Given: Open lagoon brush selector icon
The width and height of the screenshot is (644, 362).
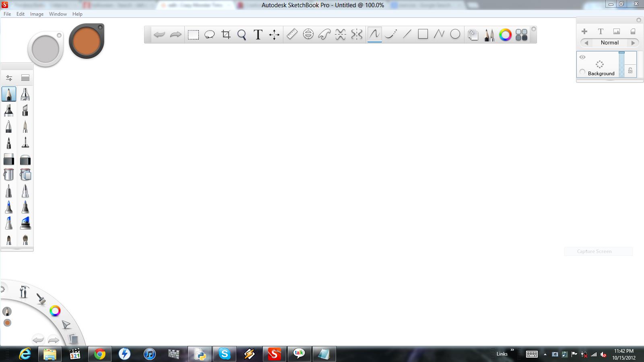Looking at the screenshot, I should [x=41, y=299].
